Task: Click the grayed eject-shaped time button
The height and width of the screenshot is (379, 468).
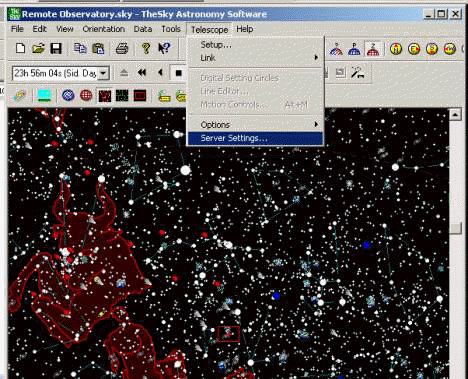Action: point(124,73)
